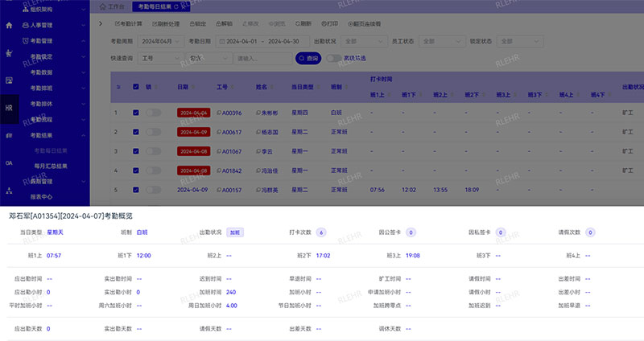Click the 翻页连续看 toolbar item
Image resolution: width=644 pixels, height=341 pixels.
(x=365, y=24)
